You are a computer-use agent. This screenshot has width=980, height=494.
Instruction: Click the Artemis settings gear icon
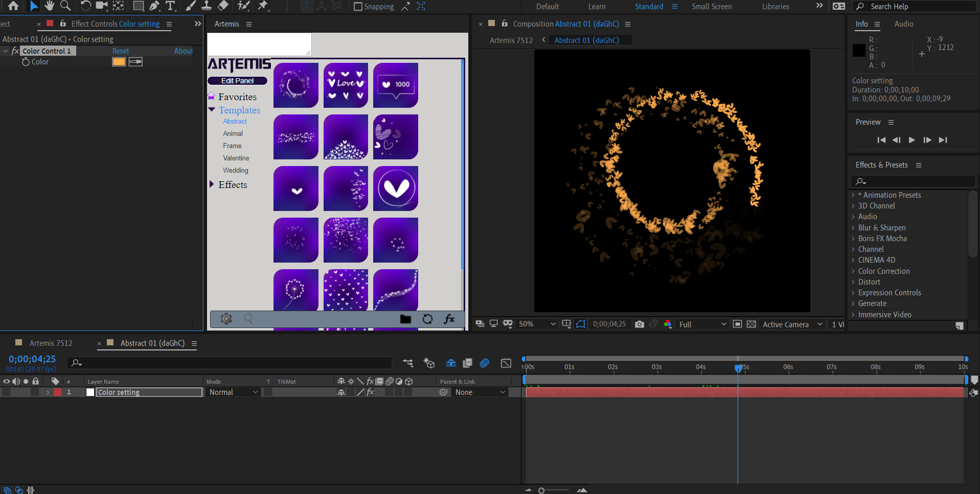coord(226,319)
